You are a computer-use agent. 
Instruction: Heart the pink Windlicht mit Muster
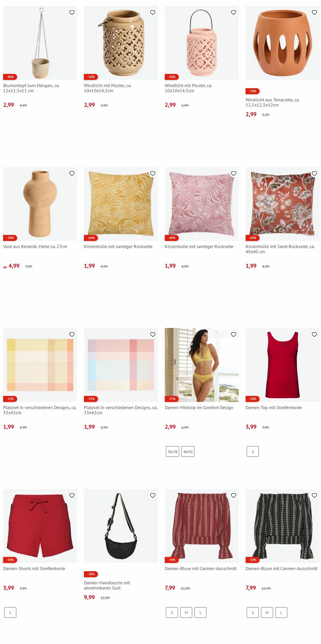click(233, 12)
